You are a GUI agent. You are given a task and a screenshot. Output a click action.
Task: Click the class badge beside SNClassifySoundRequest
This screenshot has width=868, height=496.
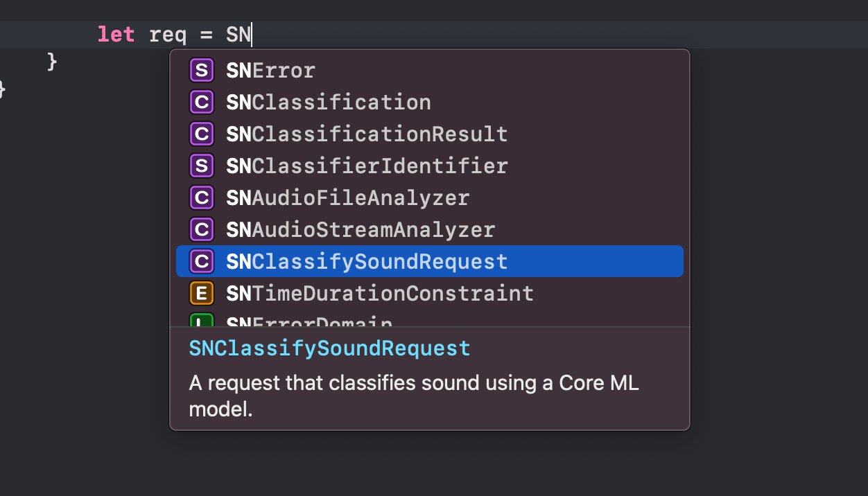(201, 261)
